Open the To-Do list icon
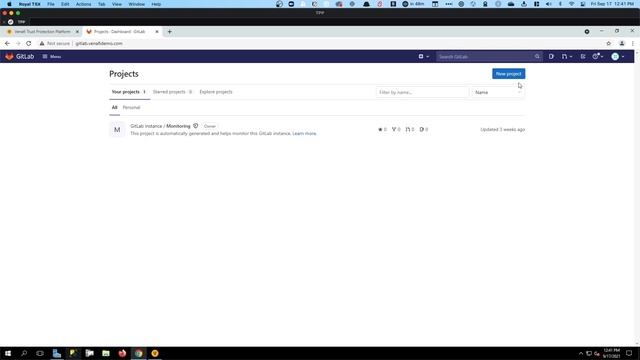The height and width of the screenshot is (360, 640). pos(583,57)
